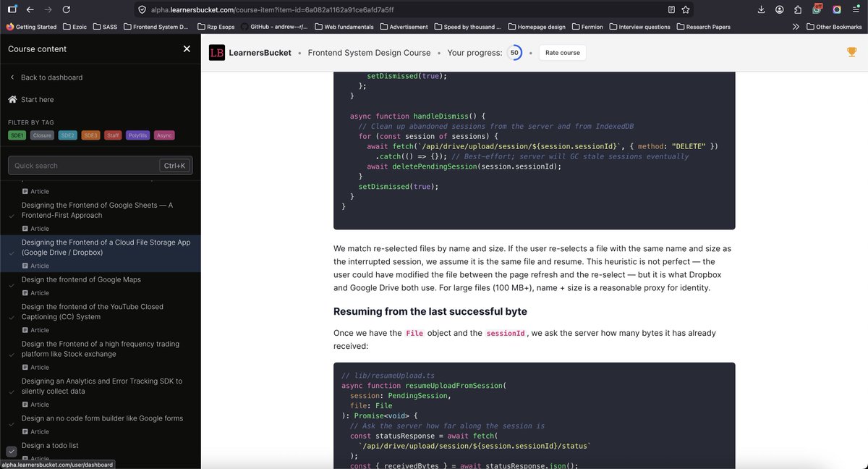Click the lib/resumeUpload.ts code comment

click(x=386, y=376)
